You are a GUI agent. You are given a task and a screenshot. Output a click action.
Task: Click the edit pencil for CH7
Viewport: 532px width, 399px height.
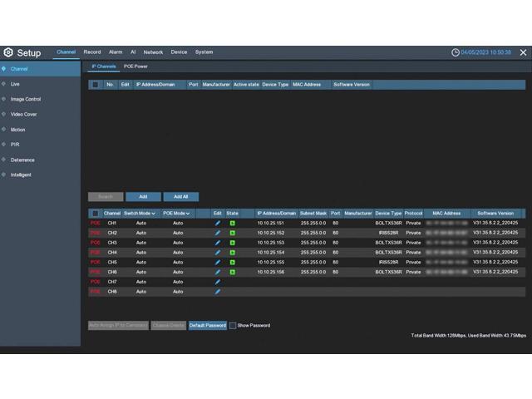point(218,282)
